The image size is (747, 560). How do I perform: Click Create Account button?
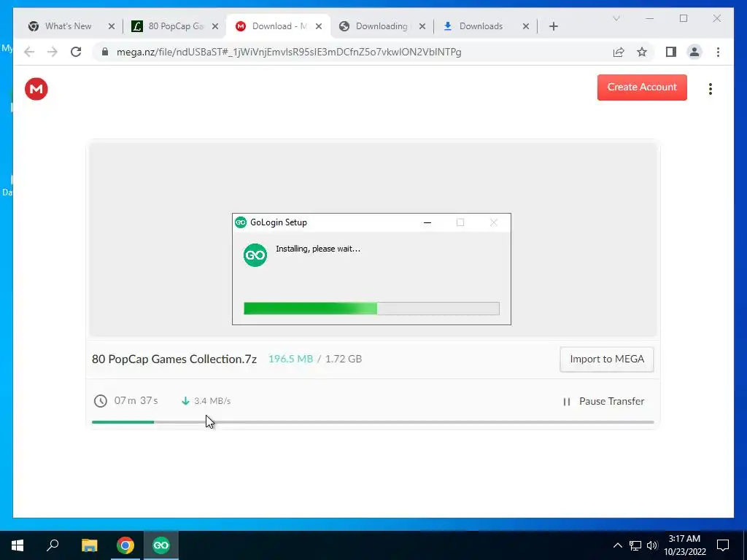tap(642, 87)
